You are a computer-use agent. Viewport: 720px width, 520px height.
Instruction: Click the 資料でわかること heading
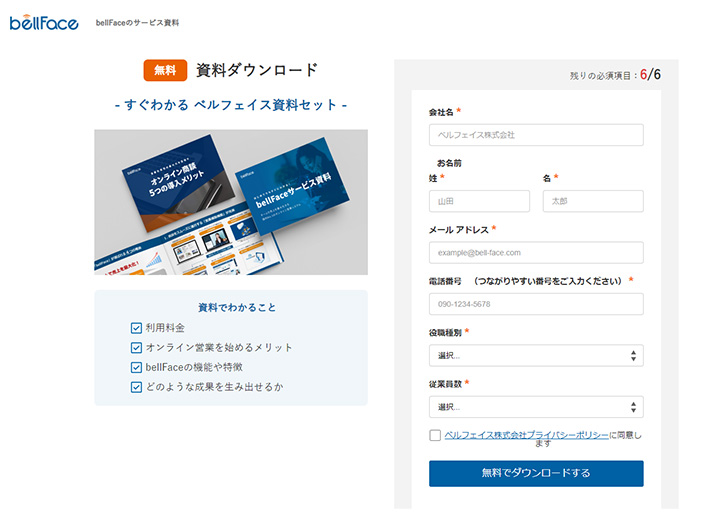click(x=237, y=307)
